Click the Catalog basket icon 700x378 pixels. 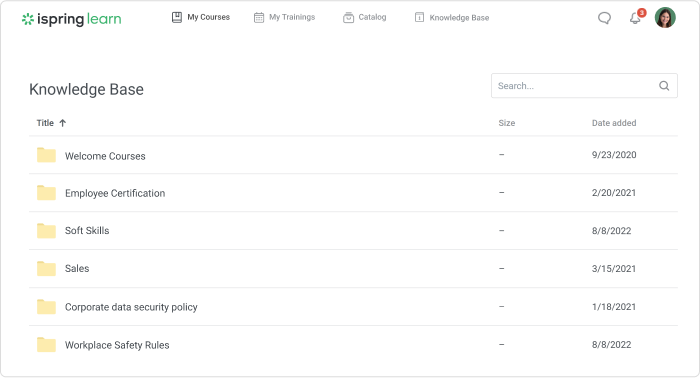[348, 17]
